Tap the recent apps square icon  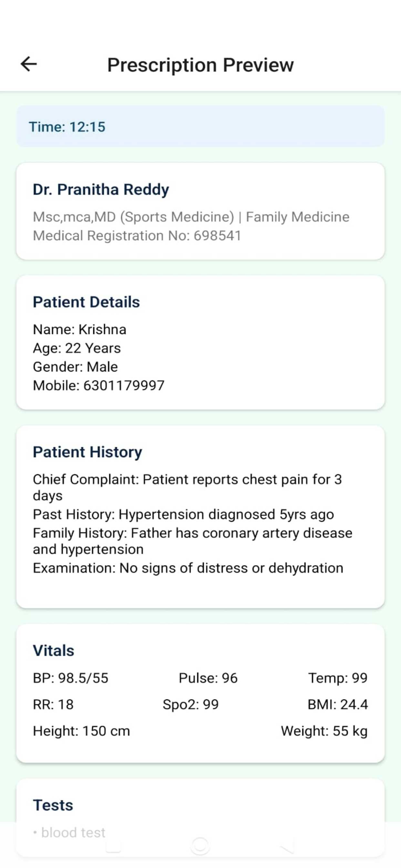click(x=113, y=845)
